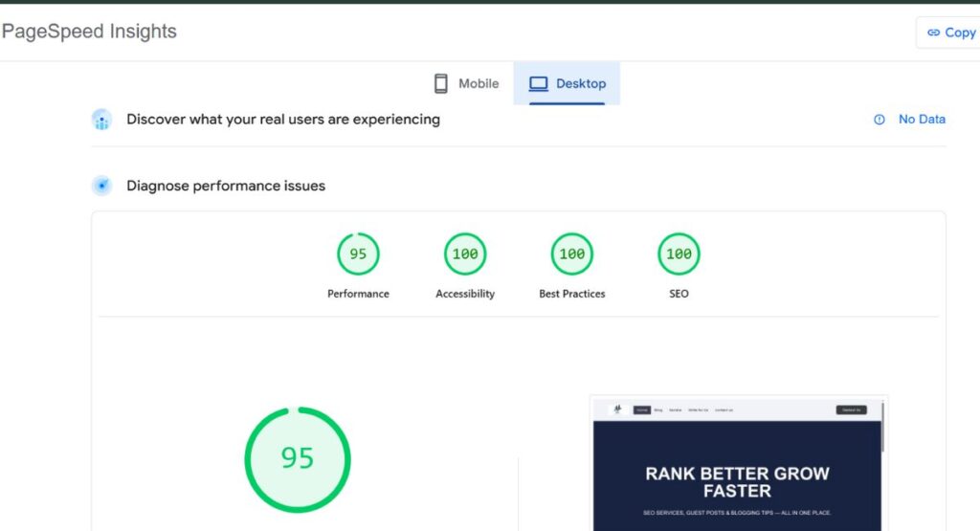This screenshot has width=980, height=531.
Task: Select the Desktop tab
Action: coord(568,84)
